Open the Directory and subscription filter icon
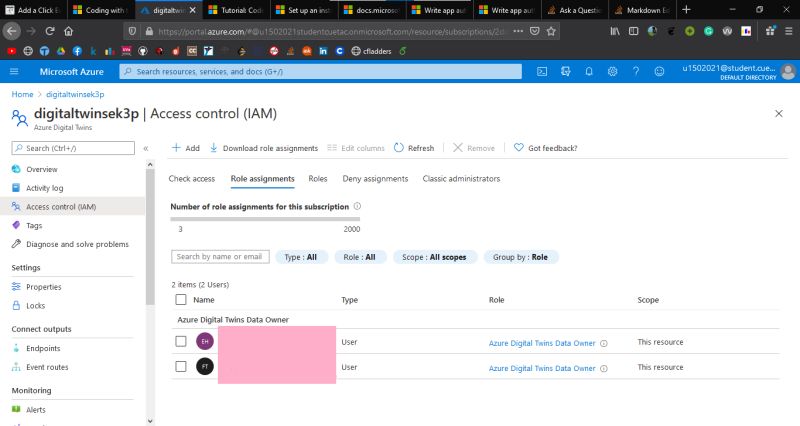Viewport: 800px width, 426px height. point(565,71)
